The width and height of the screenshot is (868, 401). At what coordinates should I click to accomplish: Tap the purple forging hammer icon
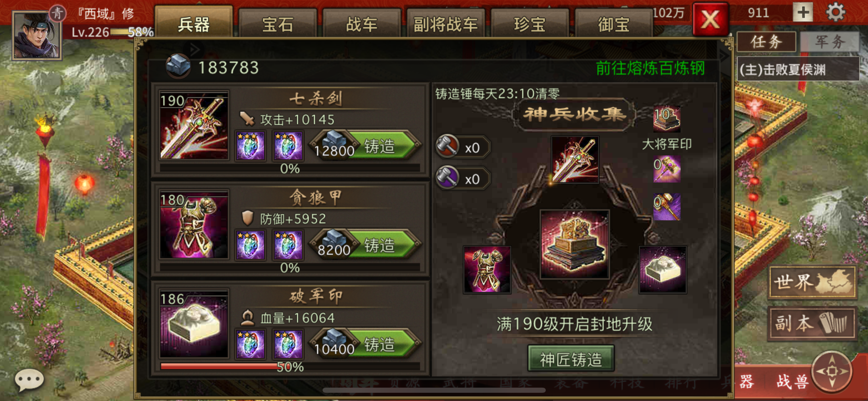pos(447,178)
